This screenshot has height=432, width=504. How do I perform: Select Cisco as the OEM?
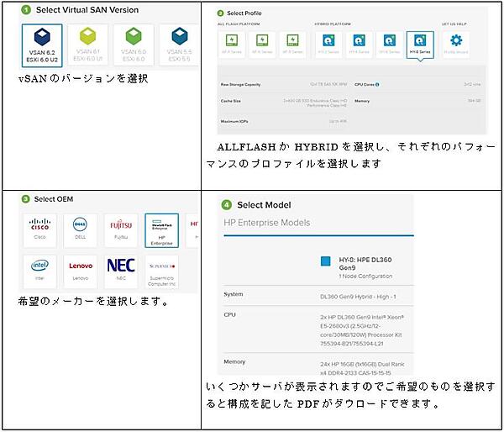[39, 230]
